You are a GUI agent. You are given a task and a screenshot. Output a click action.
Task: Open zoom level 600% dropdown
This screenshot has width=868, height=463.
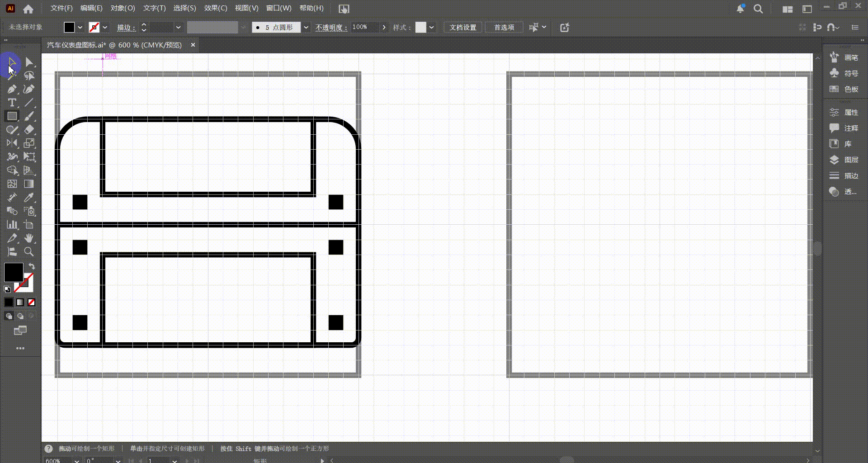pos(76,460)
